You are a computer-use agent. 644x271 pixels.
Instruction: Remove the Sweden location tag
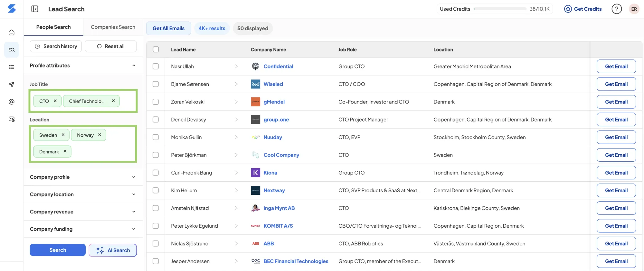pos(63,135)
